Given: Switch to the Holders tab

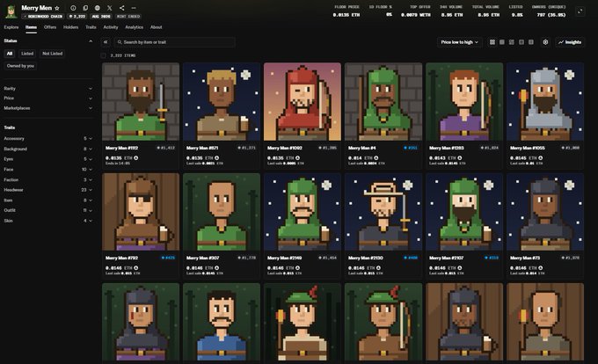Looking at the screenshot, I should coord(70,27).
